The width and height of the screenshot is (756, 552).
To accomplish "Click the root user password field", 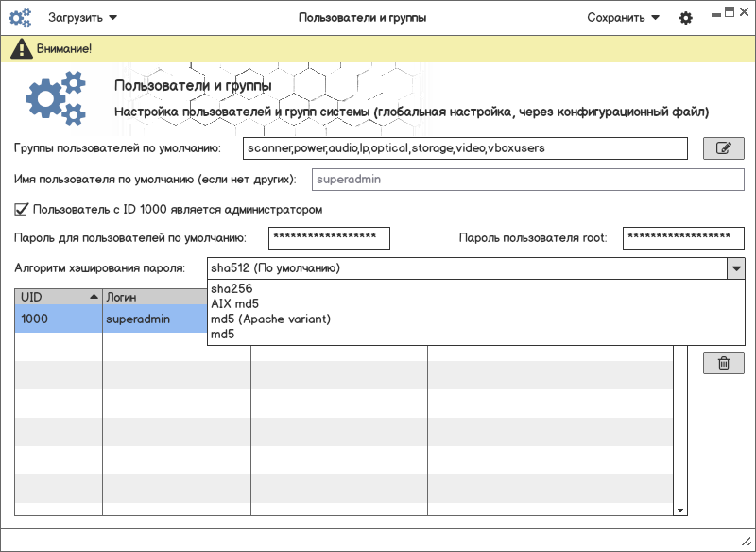I will click(x=682, y=238).
